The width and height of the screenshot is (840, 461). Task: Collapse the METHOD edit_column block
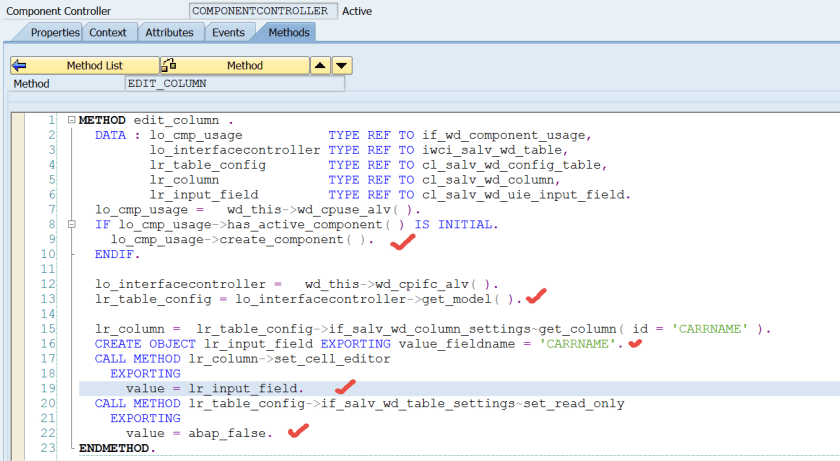71,120
